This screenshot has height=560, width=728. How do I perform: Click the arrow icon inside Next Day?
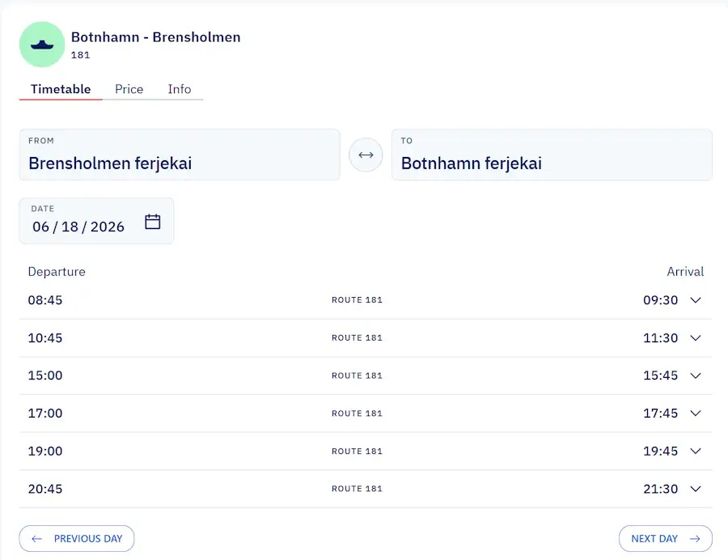pos(696,538)
